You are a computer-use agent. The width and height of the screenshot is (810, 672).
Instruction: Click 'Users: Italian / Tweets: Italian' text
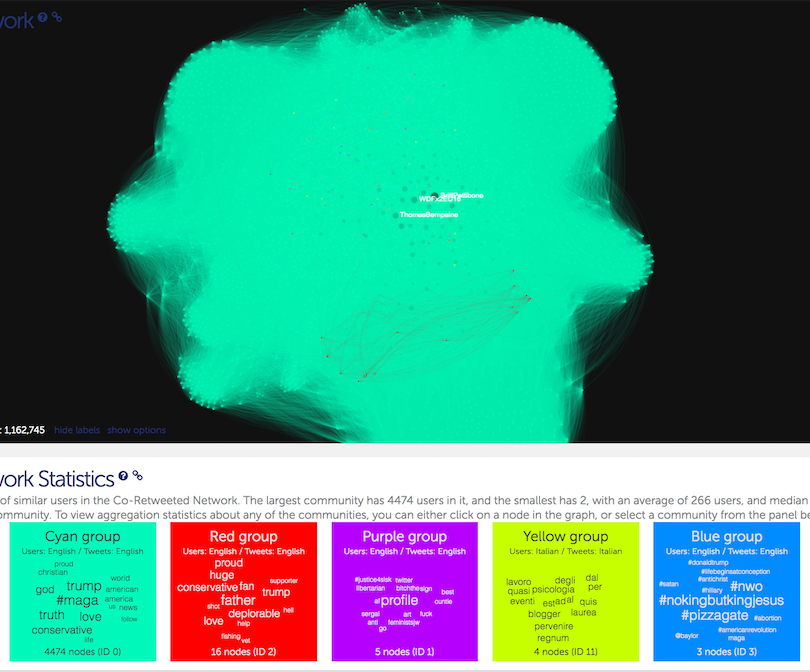pos(566,551)
